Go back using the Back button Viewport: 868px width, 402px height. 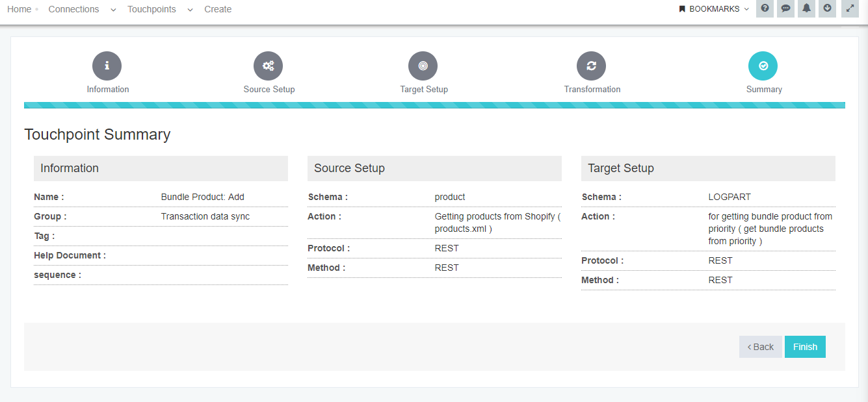point(760,346)
